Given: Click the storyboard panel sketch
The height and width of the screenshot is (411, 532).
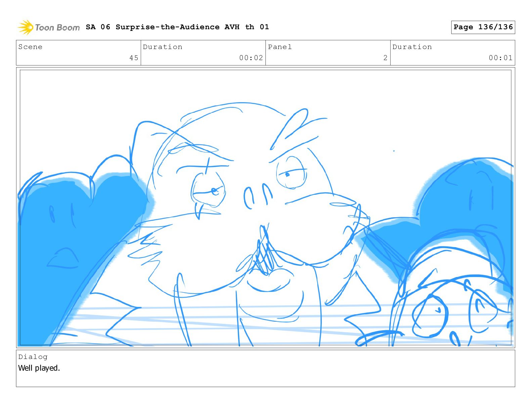Looking at the screenshot, I should click(x=265, y=208).
